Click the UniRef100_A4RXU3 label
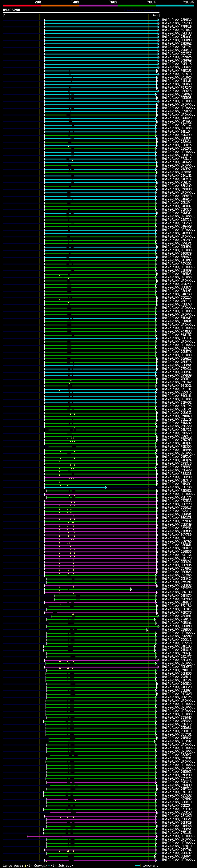The image size is (197, 868). 176,71
